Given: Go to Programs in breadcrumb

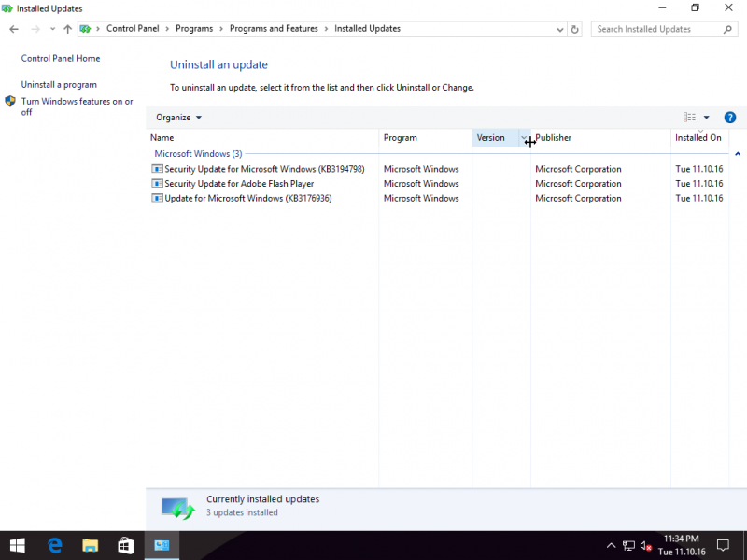Looking at the screenshot, I should click(194, 29).
